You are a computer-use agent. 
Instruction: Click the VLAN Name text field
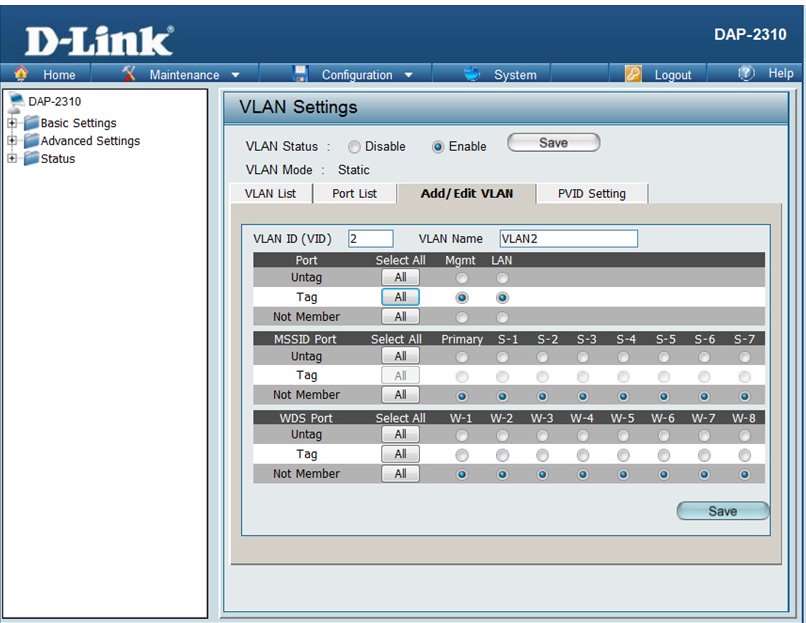click(567, 239)
